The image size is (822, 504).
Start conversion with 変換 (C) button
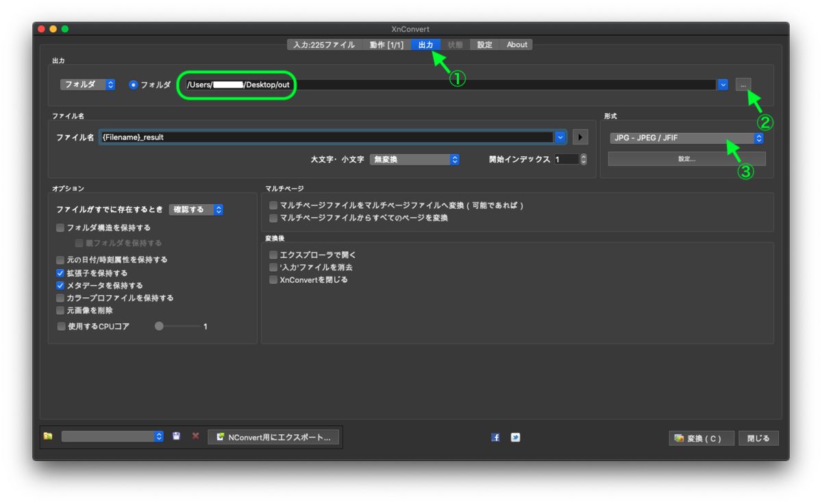(x=701, y=438)
